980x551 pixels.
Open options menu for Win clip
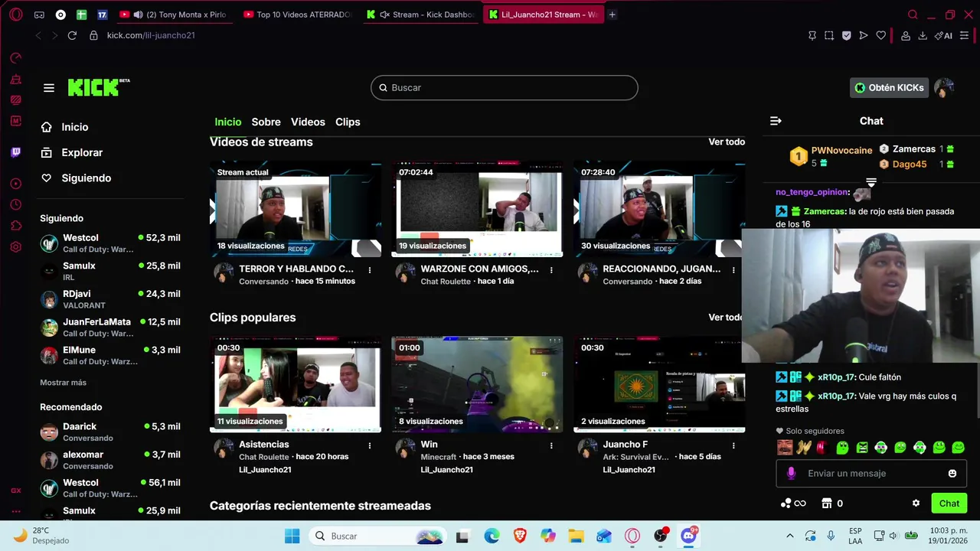pos(551,445)
